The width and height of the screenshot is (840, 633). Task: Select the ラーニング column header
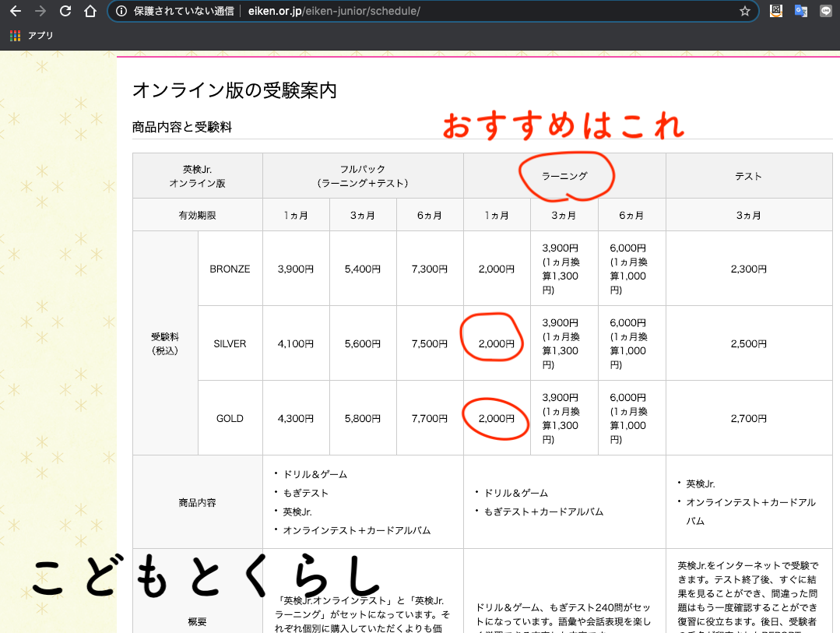click(564, 176)
